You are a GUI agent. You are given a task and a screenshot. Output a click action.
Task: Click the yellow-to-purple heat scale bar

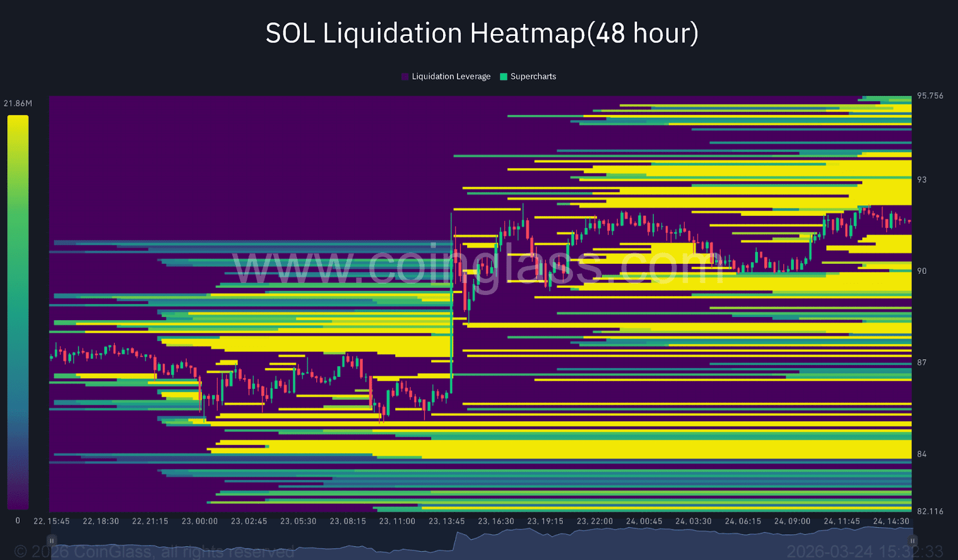coord(17,311)
